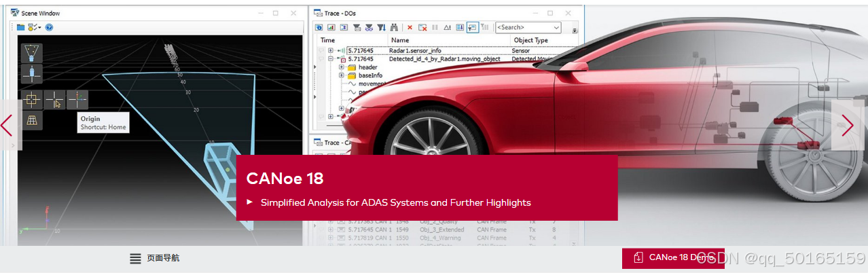Click the red X clear icon in Trace
The height and width of the screenshot is (273, 868).
click(x=410, y=27)
